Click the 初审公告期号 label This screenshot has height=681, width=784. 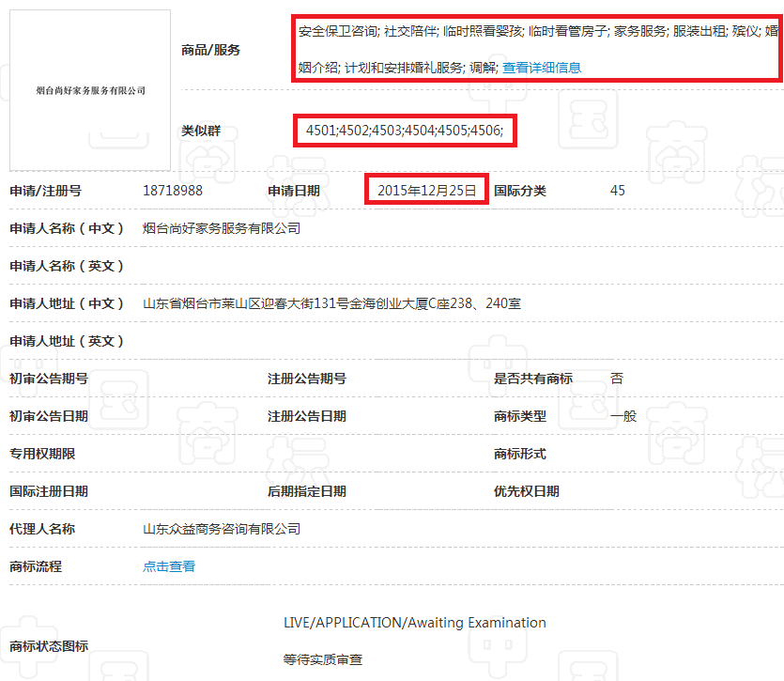point(49,379)
